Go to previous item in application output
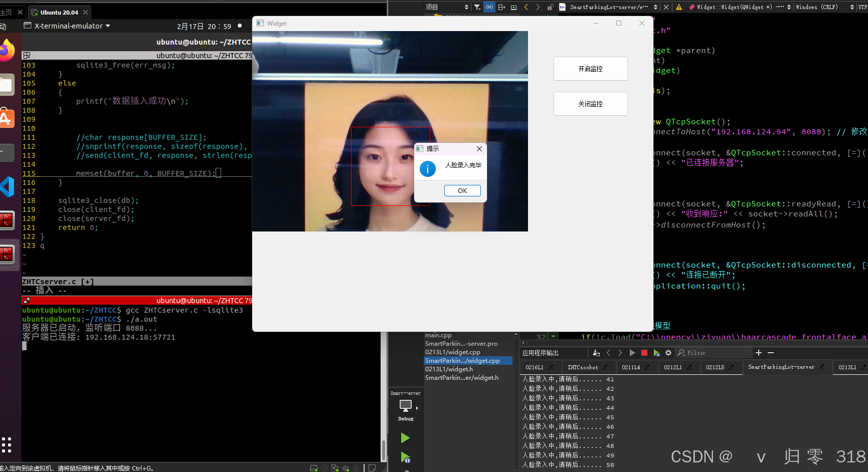Screen dimensions: 868x472 tap(608, 353)
